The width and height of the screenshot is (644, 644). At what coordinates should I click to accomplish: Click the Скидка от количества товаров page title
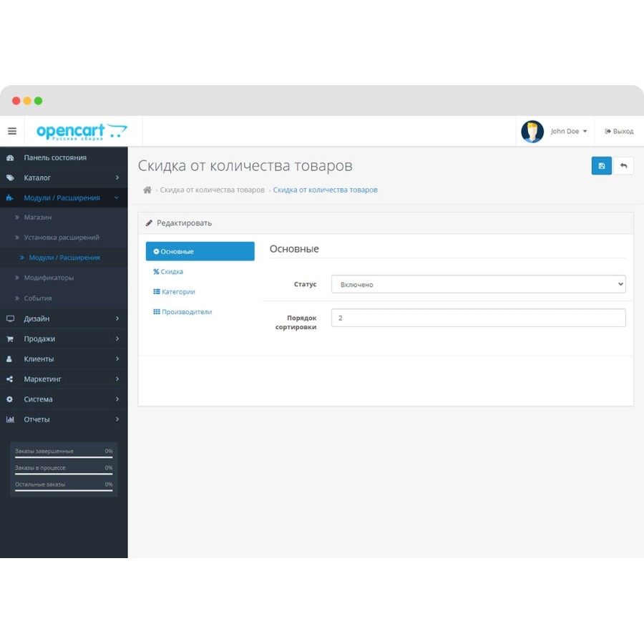(x=245, y=165)
